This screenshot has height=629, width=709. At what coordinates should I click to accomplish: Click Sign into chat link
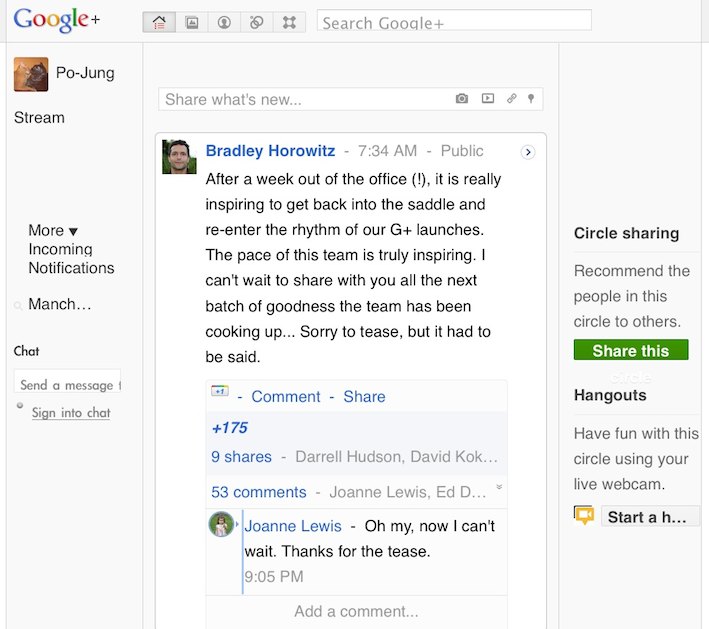[x=71, y=412]
